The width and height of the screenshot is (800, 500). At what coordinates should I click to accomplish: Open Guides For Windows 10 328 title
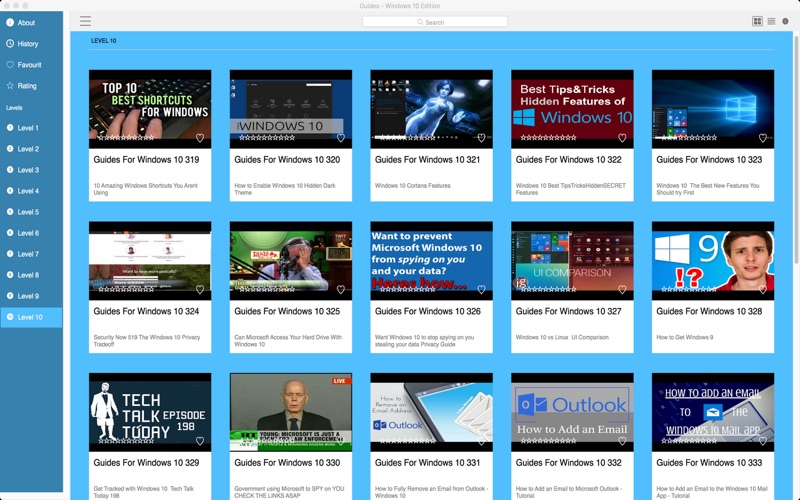pos(709,311)
